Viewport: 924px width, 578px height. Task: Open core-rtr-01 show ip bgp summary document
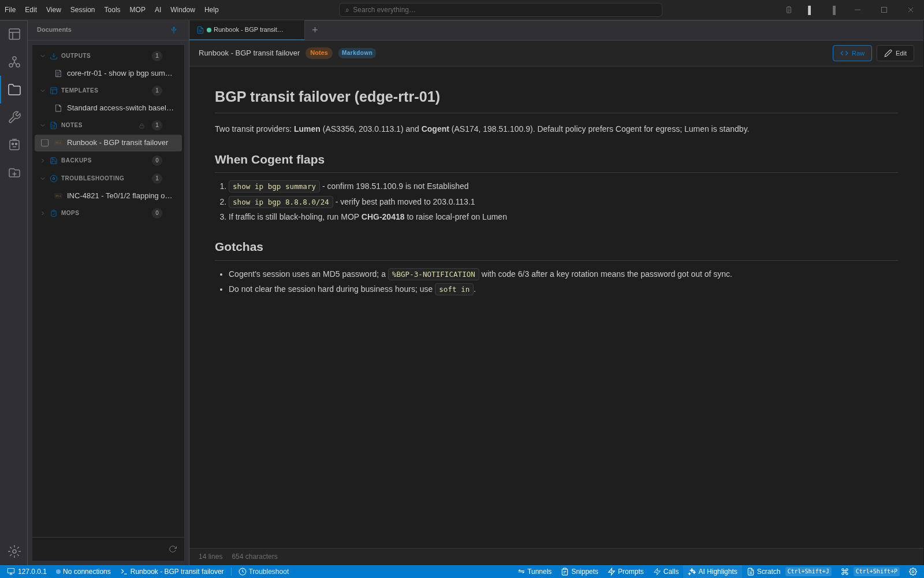point(108,73)
